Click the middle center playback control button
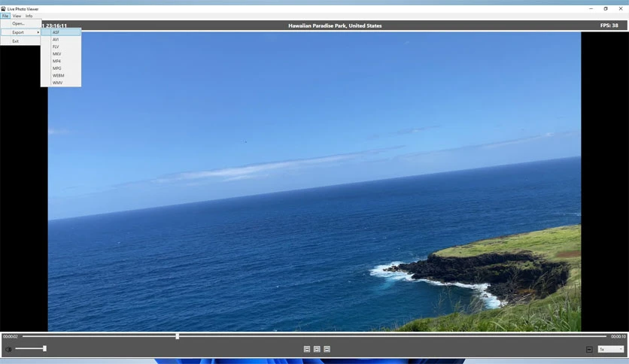This screenshot has width=629, height=364. tap(317, 349)
